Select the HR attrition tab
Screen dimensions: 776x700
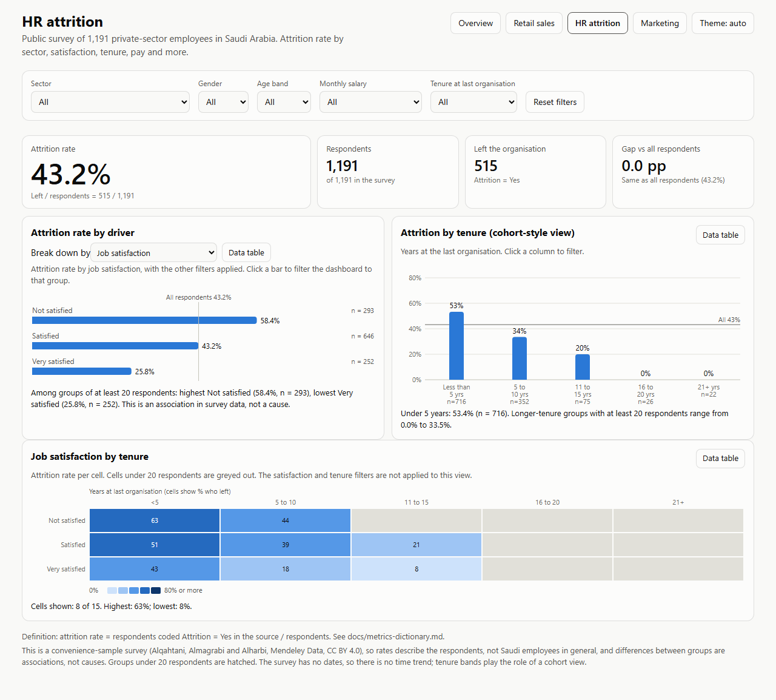[598, 23]
